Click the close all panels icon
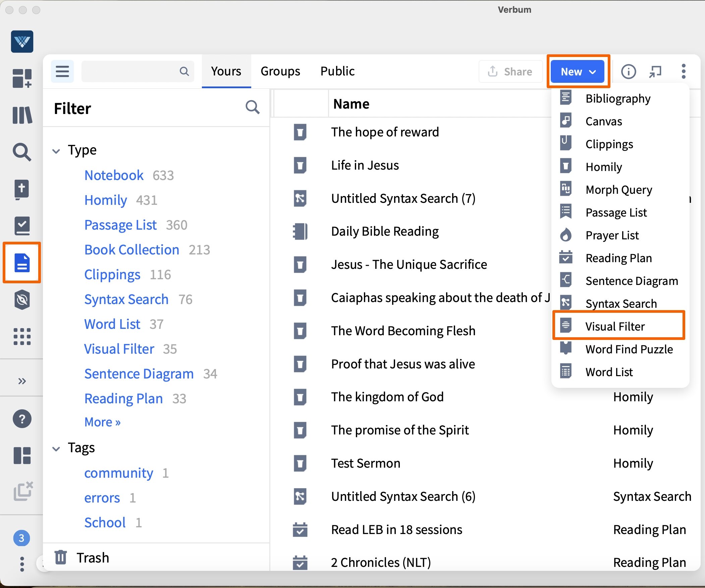 click(23, 492)
